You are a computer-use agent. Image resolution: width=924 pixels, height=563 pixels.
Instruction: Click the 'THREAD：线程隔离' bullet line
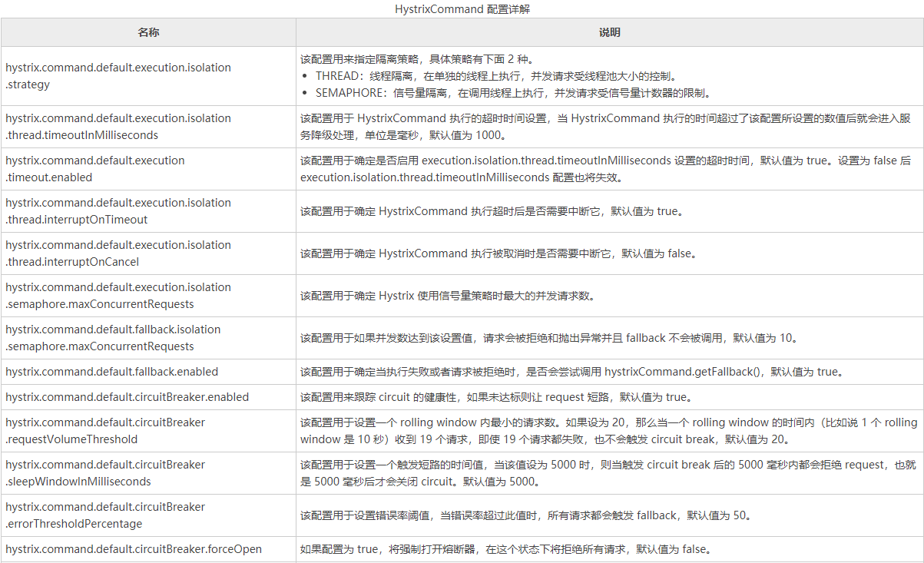[496, 76]
